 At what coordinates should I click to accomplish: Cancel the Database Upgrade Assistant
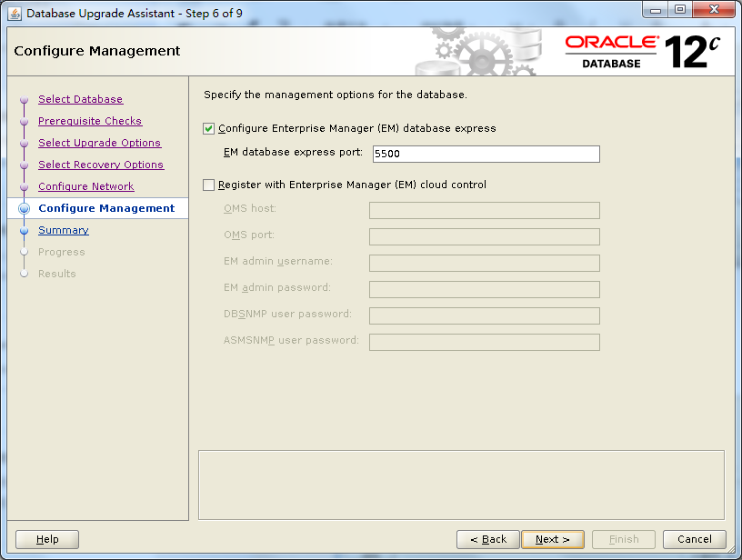pyautogui.click(x=694, y=539)
